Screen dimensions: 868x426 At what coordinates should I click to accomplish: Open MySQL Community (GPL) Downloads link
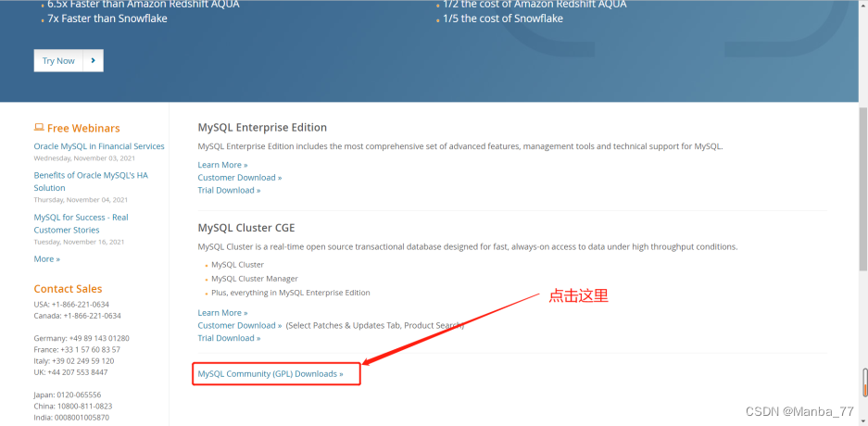tap(270, 374)
